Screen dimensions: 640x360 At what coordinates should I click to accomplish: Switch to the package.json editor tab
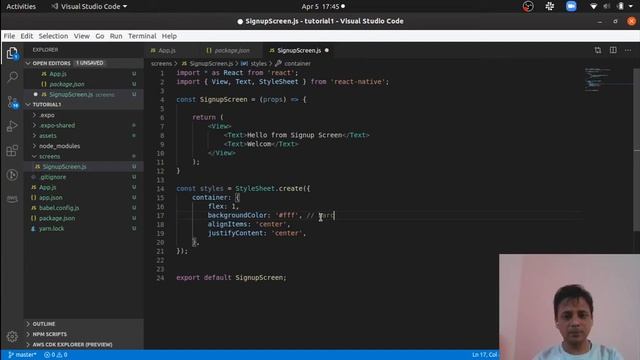coord(231,51)
